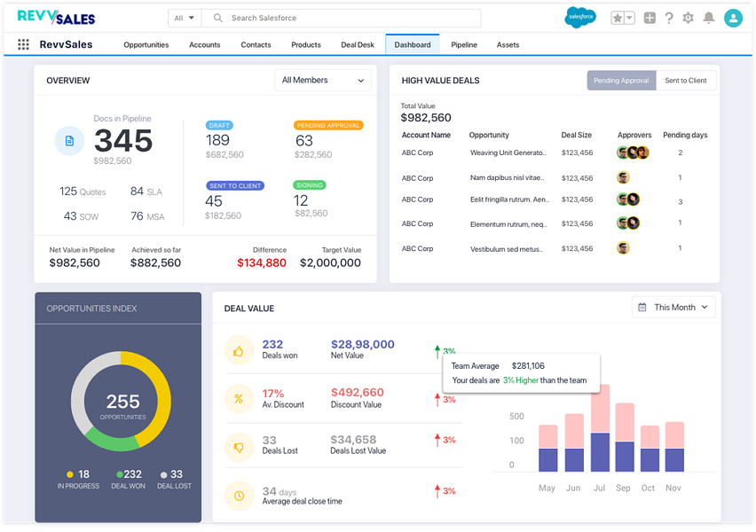Viewport: 756px width, 532px height.
Task: Click the Deal Size column header
Action: (576, 135)
